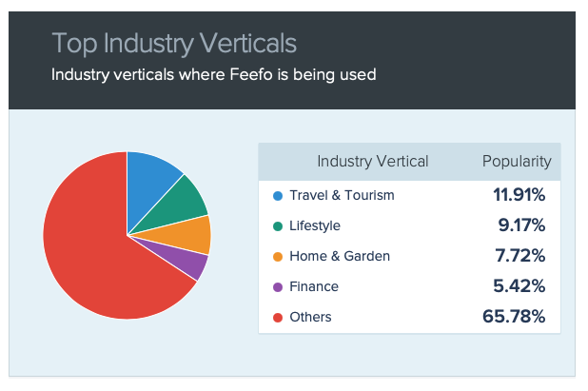Click the Others row label

pos(310,317)
